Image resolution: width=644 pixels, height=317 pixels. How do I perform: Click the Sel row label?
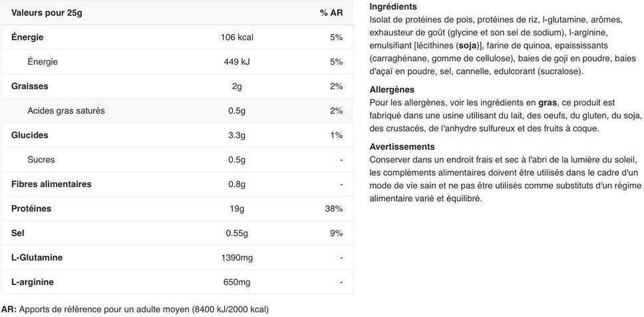click(x=18, y=233)
